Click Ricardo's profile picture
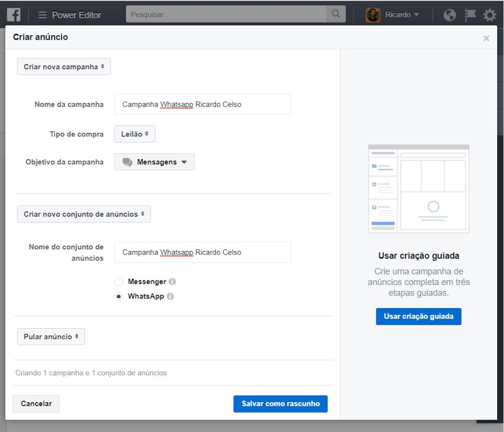504x432 pixels. pos(373,15)
